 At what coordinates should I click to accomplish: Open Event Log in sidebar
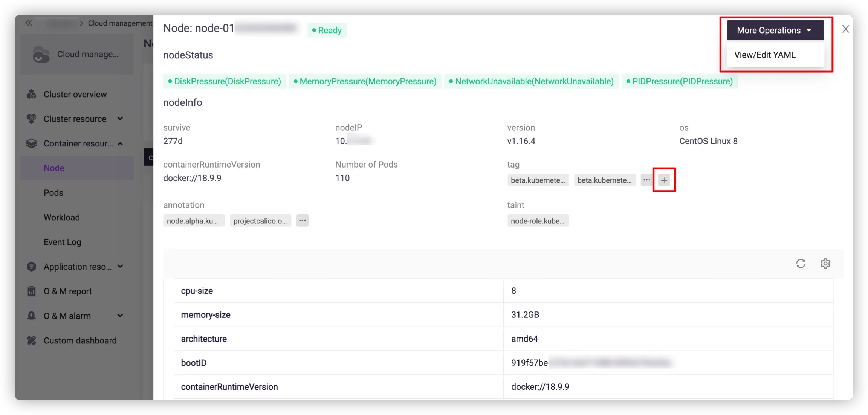(62, 242)
